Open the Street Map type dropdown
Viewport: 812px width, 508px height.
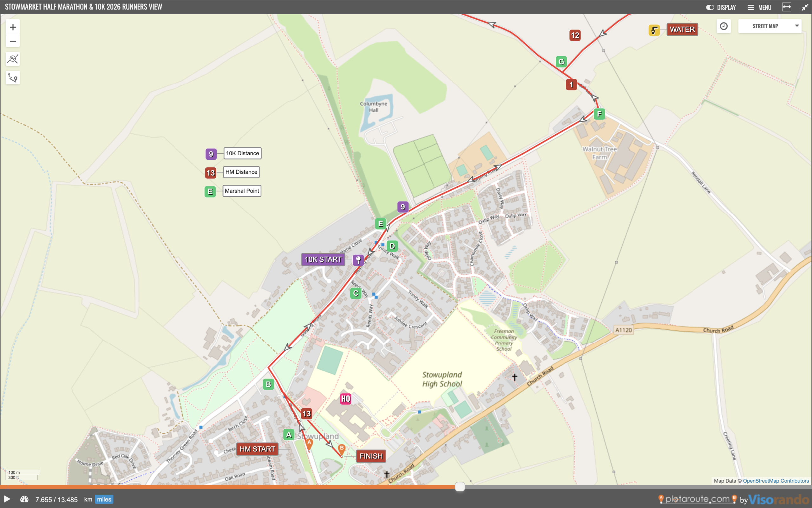point(770,26)
